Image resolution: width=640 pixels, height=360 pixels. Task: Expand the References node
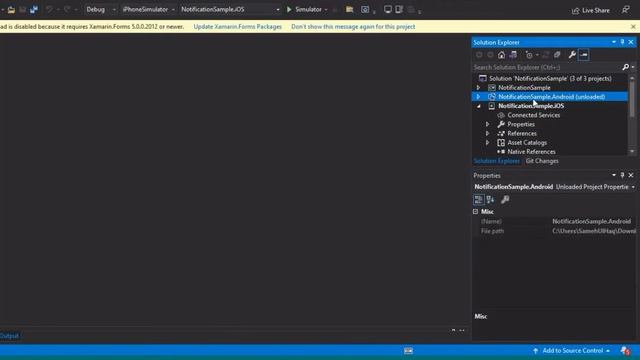[x=487, y=133]
